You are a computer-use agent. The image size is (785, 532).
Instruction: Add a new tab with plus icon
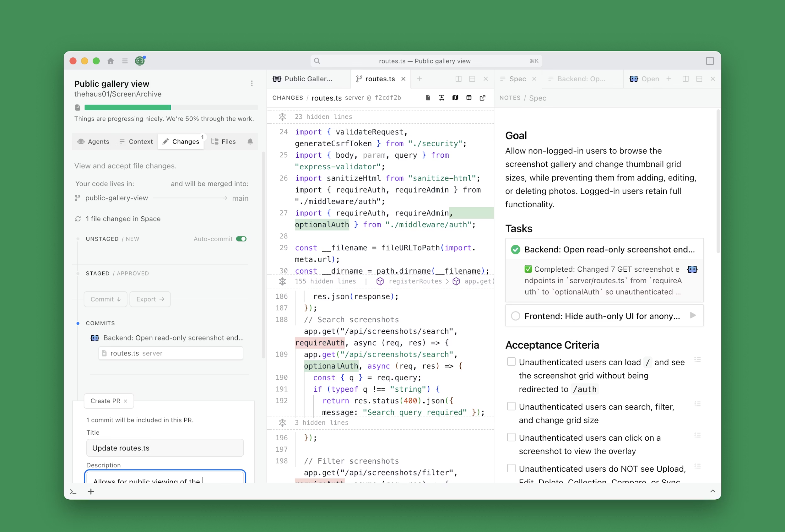click(x=419, y=79)
